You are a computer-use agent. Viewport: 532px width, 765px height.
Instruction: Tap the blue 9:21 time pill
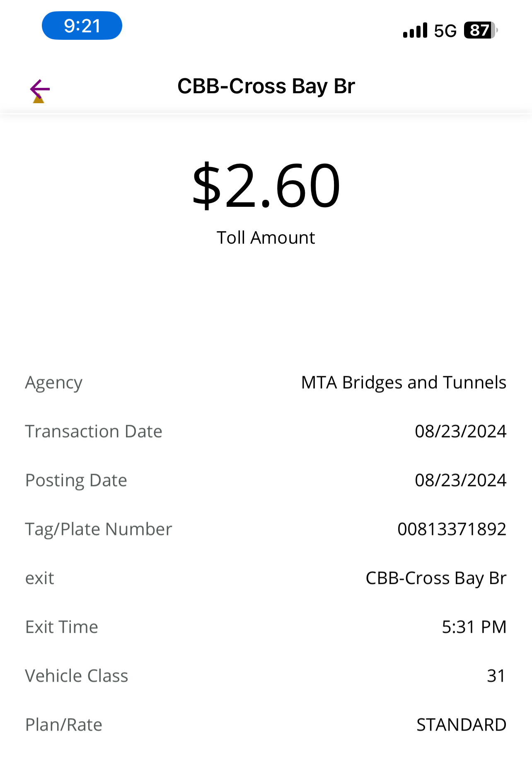82,26
